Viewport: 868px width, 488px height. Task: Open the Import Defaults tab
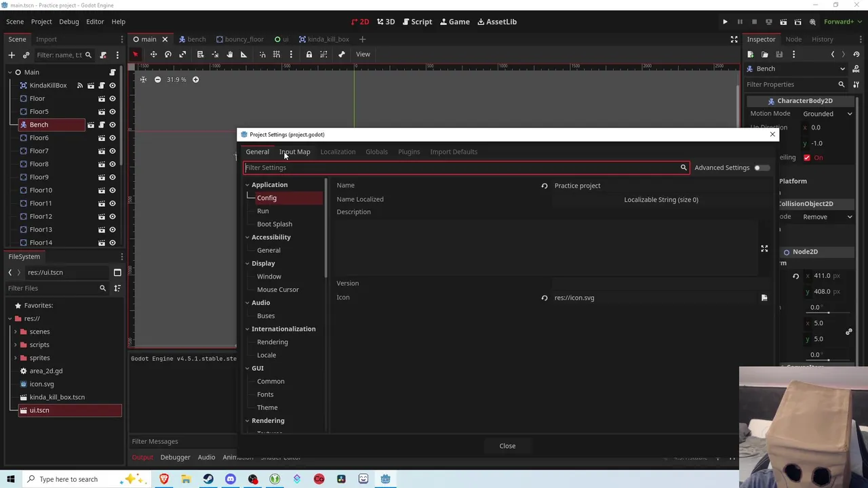(x=454, y=152)
